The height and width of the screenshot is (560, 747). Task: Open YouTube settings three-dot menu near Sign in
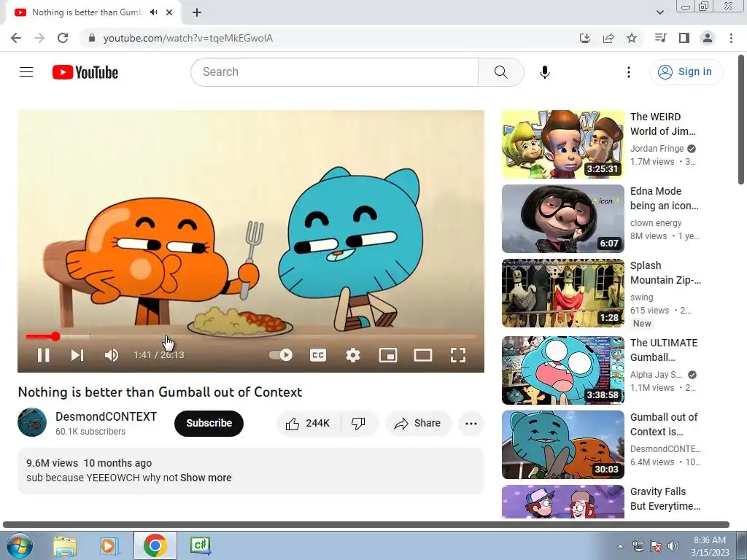[x=629, y=72]
